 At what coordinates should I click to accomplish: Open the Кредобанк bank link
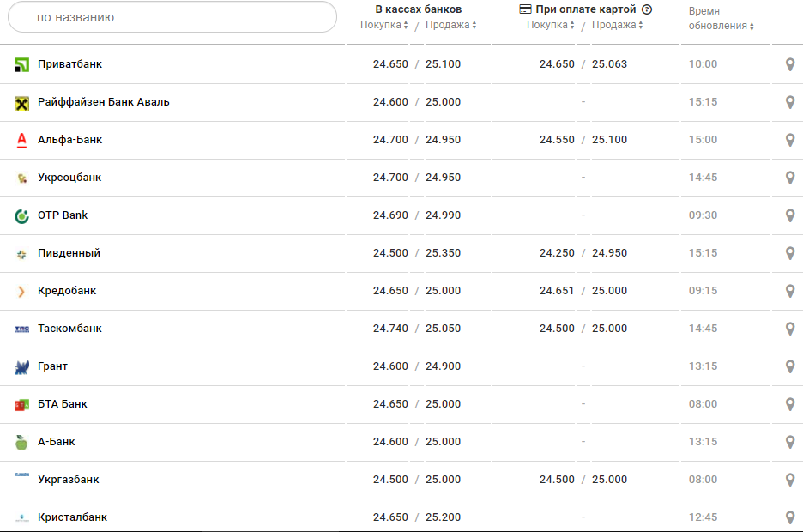pos(67,291)
